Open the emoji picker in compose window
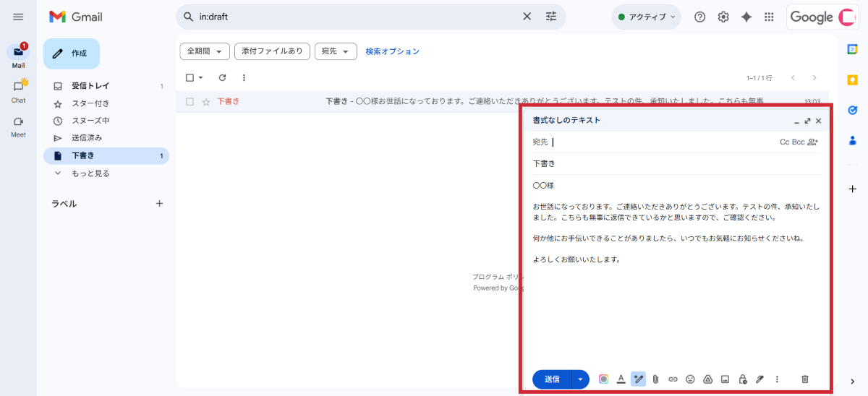Screen dimensions: 868x396 point(690,379)
